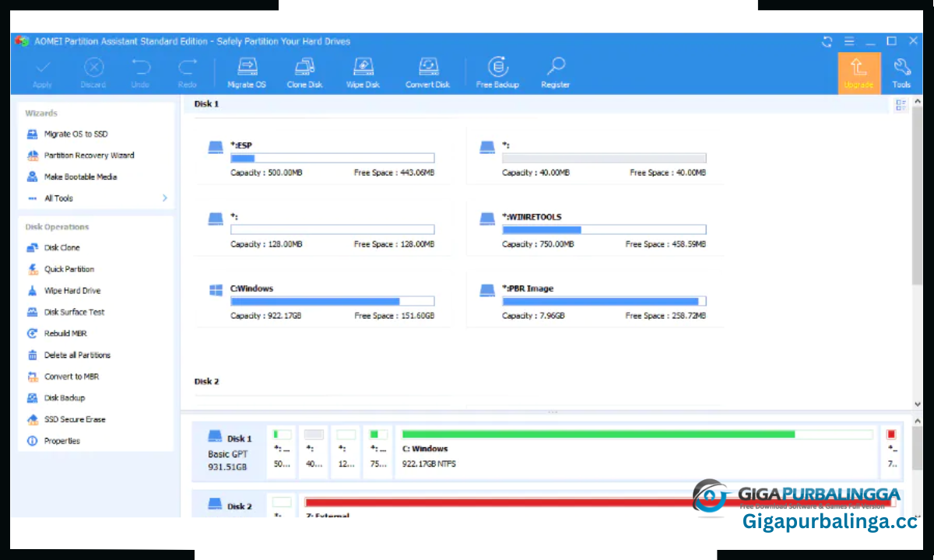Click the Disk 2 heading in the list
934x560 pixels.
click(206, 381)
